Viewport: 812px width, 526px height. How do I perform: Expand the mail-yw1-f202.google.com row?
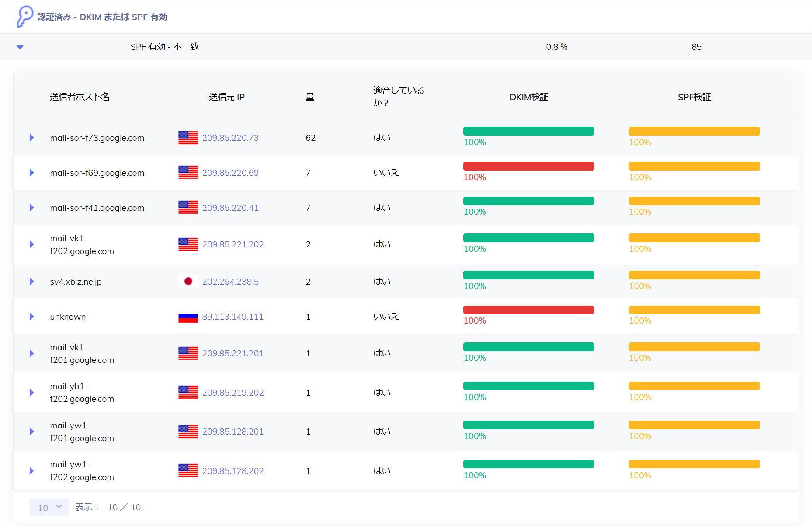pyautogui.click(x=31, y=471)
